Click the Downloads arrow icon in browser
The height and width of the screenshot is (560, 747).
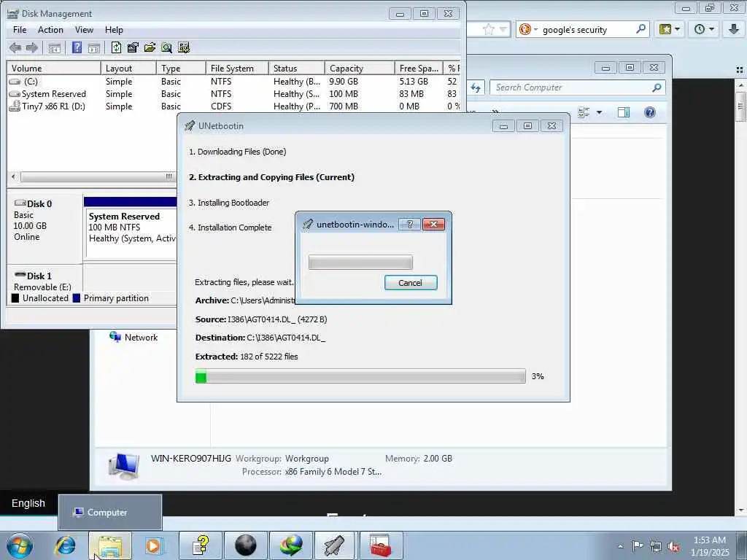pyautogui.click(x=734, y=29)
